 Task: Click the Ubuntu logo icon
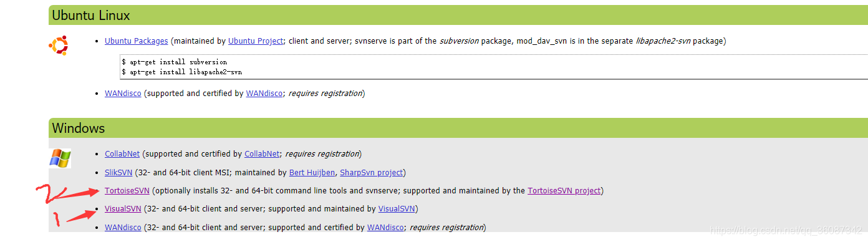point(59,46)
